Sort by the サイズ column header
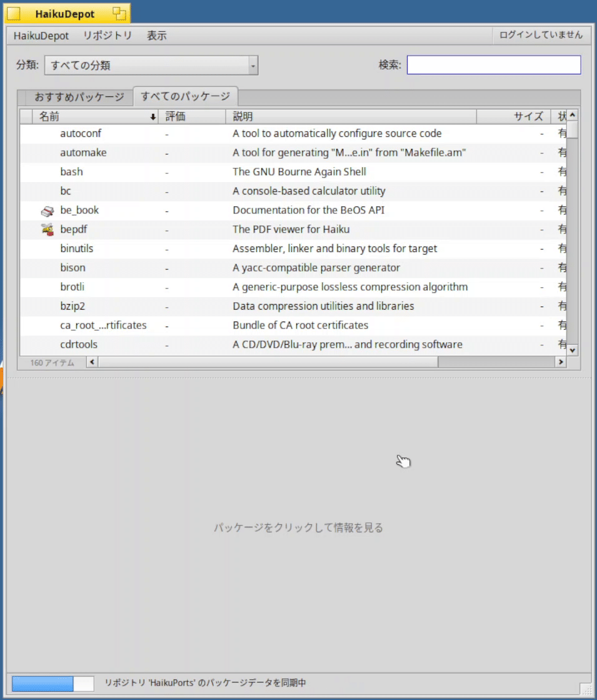This screenshot has height=700, width=597. pos(514,117)
